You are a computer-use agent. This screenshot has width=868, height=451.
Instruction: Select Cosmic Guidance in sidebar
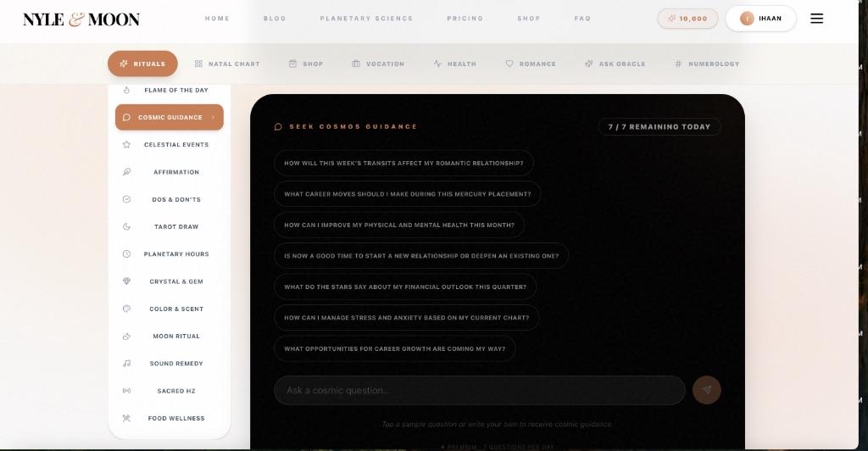pyautogui.click(x=170, y=117)
